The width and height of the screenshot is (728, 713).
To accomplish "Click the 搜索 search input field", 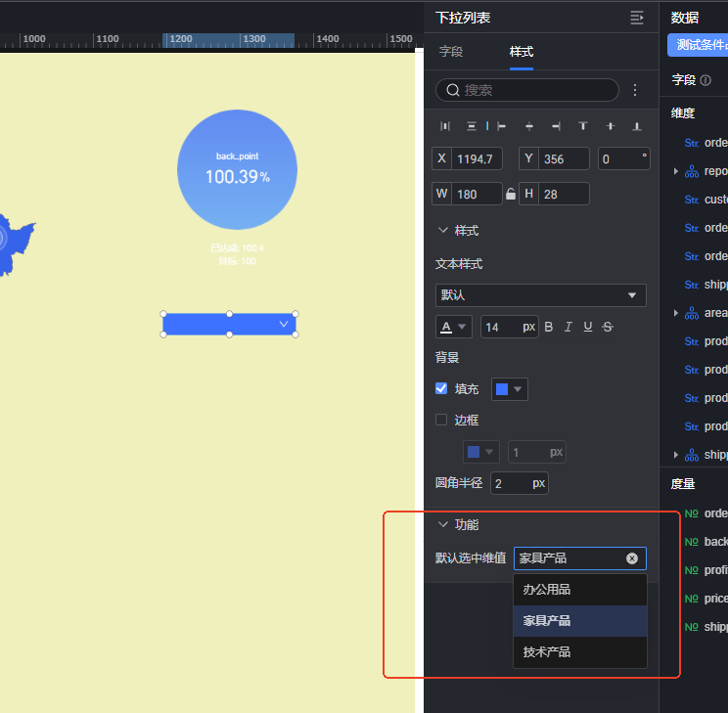I will (533, 90).
